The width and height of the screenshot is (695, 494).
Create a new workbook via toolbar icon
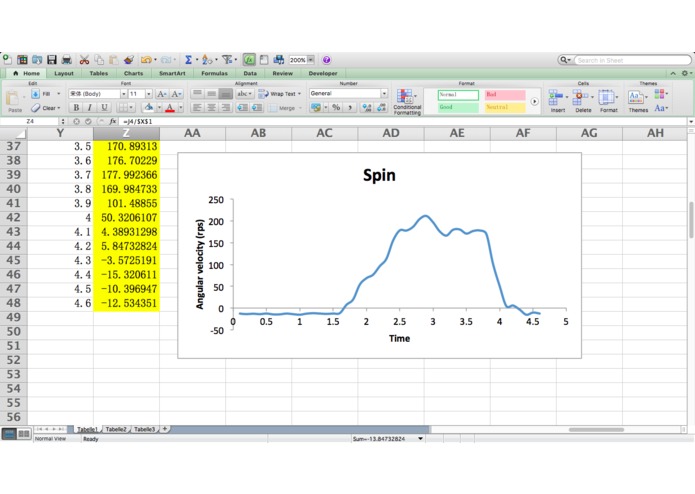tap(7, 59)
